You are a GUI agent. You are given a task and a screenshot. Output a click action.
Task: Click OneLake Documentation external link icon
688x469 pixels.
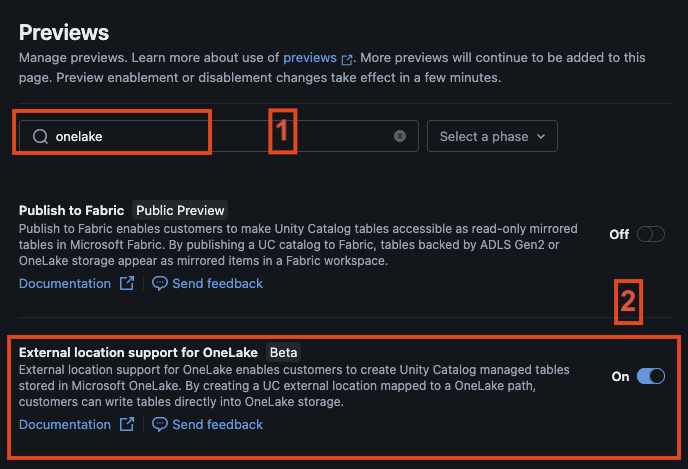(x=127, y=424)
